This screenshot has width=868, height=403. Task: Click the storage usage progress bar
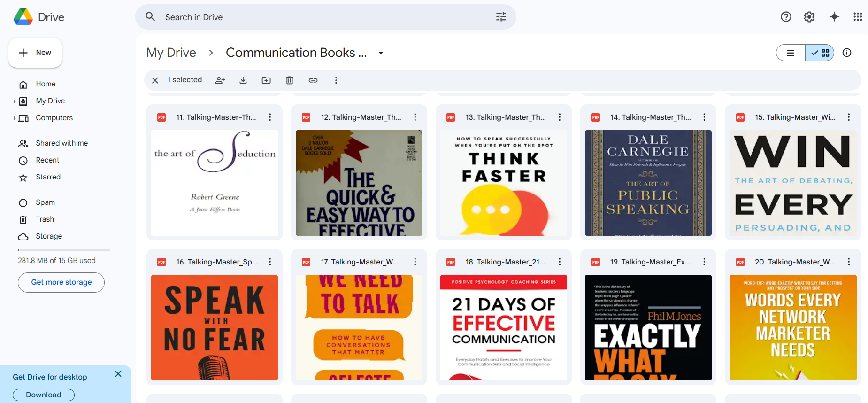pyautogui.click(x=64, y=250)
